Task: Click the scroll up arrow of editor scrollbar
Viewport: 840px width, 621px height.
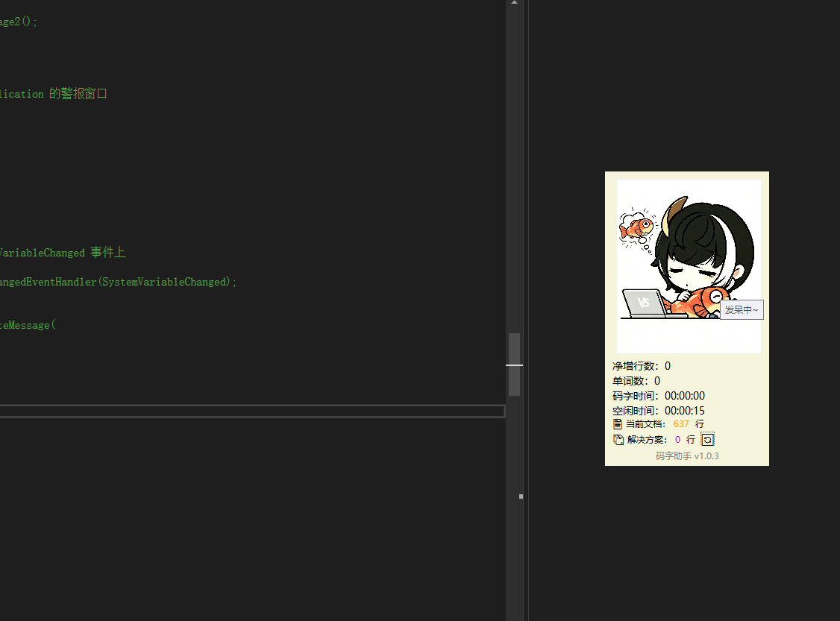Action: [x=514, y=3]
